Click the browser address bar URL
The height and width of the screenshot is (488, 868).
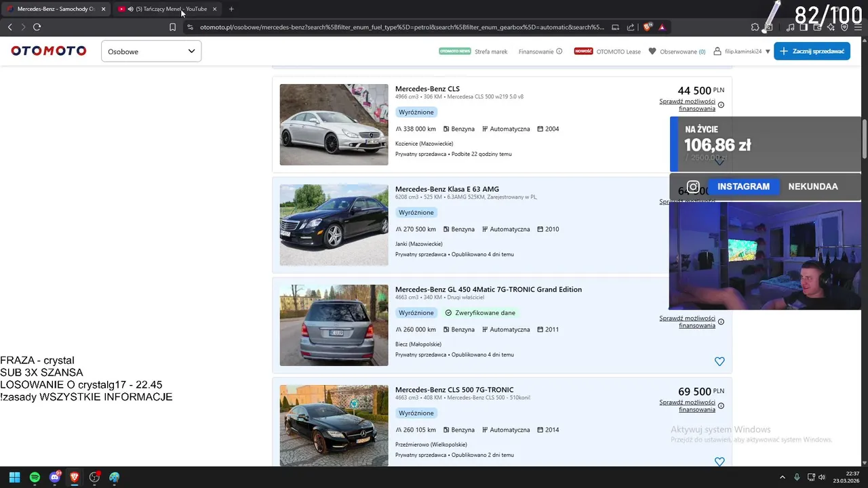click(401, 27)
